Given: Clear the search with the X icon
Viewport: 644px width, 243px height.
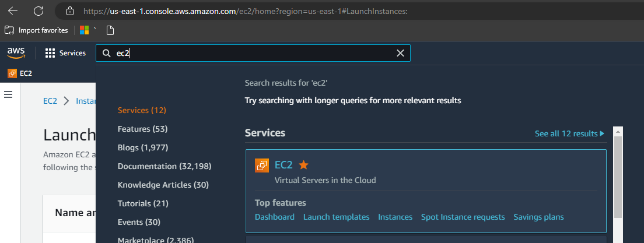Looking at the screenshot, I should click(x=400, y=54).
